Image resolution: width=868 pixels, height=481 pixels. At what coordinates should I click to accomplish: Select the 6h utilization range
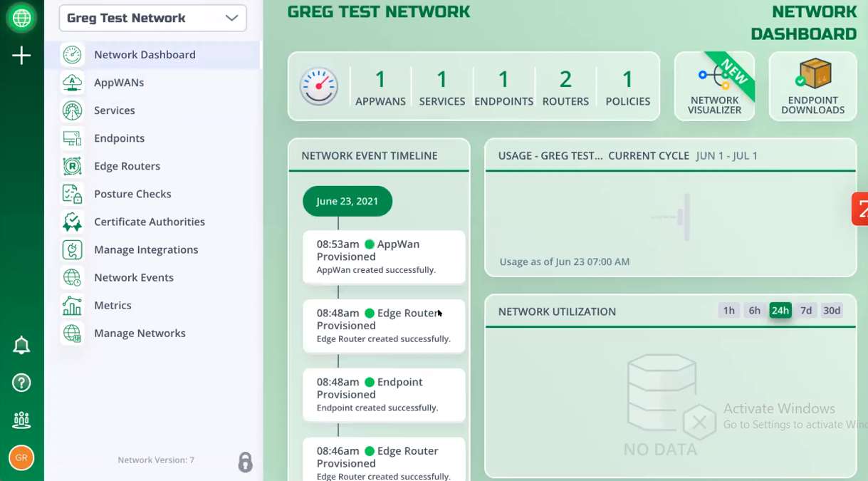754,310
